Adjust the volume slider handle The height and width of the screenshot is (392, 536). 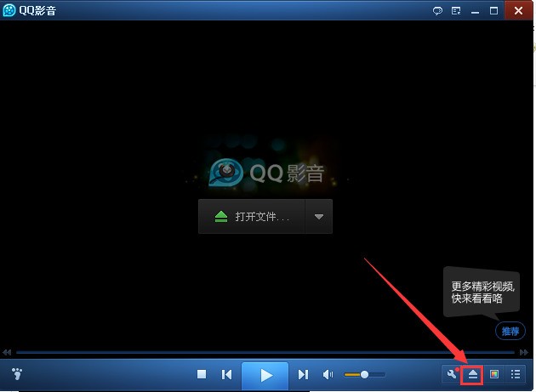364,375
